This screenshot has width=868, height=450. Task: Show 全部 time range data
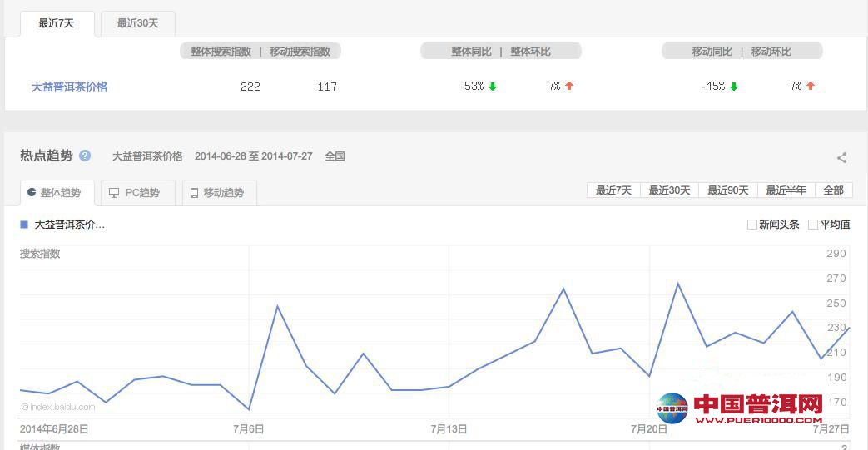point(833,190)
